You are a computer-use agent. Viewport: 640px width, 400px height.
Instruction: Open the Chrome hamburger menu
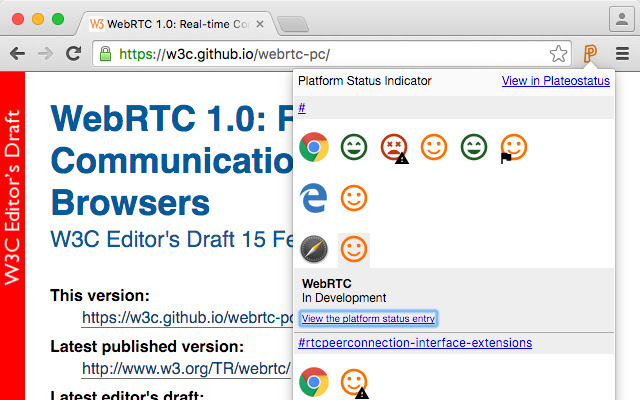pos(622,54)
